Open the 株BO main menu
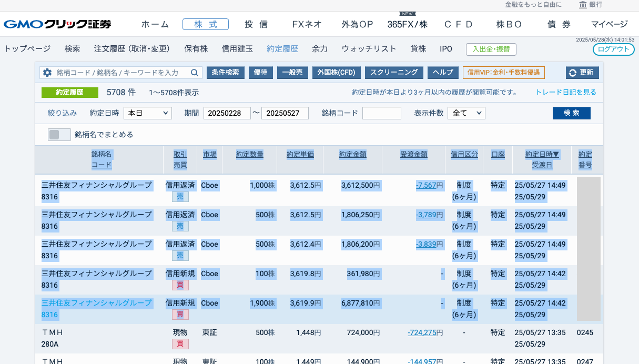The height and width of the screenshot is (364, 639). point(509,24)
